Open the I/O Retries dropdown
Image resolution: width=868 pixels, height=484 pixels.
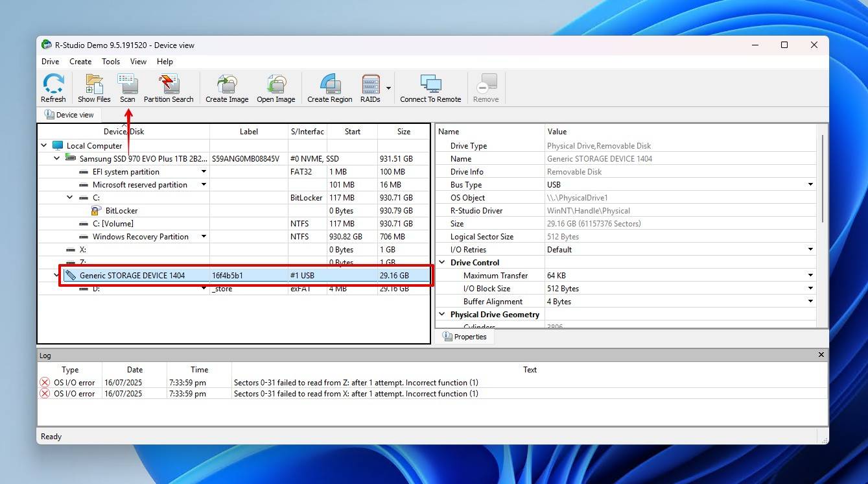pyautogui.click(x=810, y=249)
